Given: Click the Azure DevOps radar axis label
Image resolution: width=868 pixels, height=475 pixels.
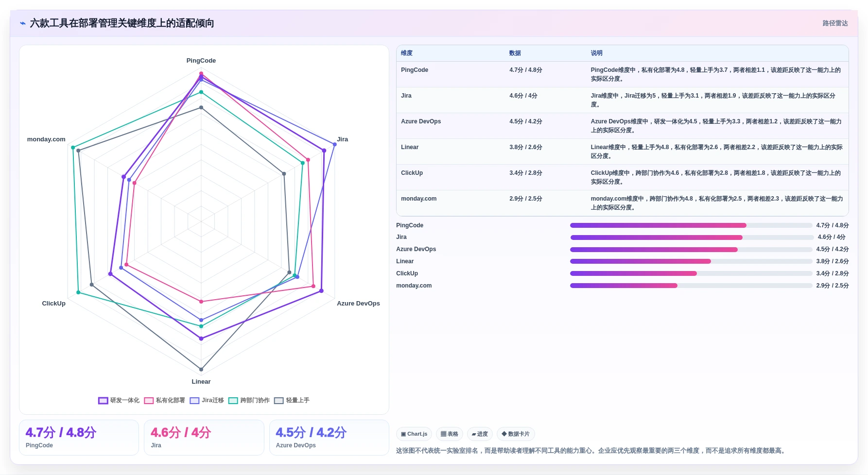Looking at the screenshot, I should pos(358,304).
